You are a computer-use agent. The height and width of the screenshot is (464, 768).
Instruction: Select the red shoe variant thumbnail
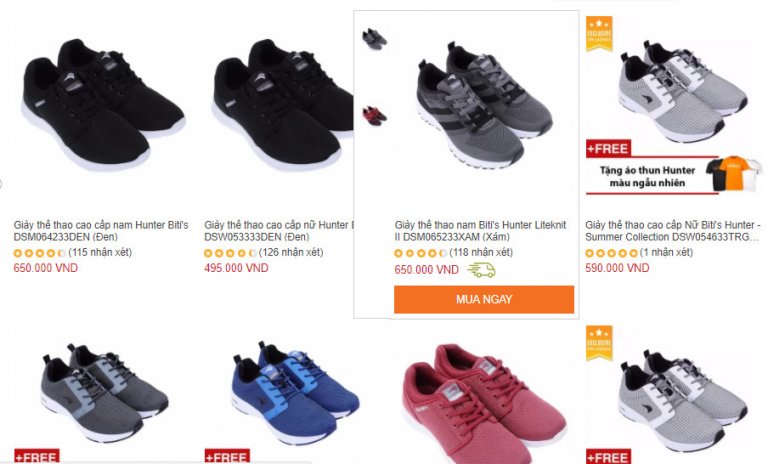(374, 116)
